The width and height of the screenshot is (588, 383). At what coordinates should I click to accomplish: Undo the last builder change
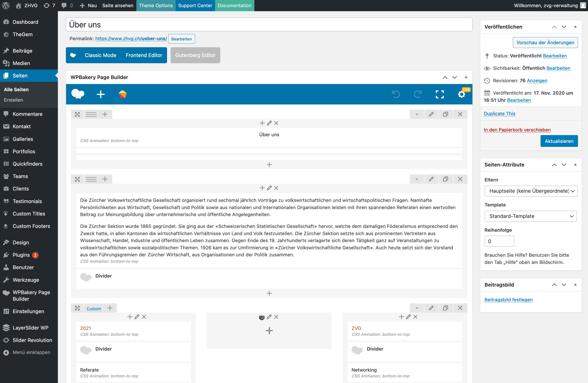[396, 94]
